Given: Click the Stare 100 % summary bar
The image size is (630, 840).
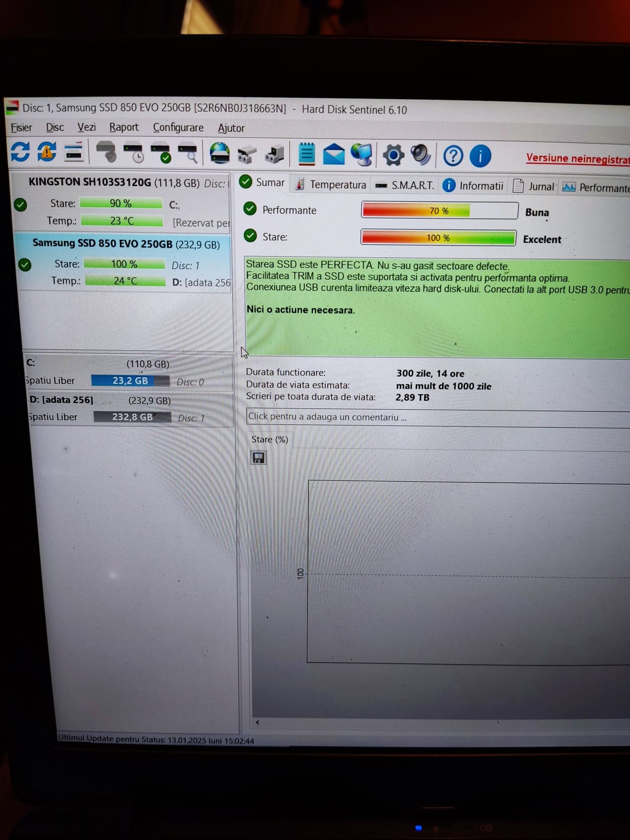Looking at the screenshot, I should (438, 238).
